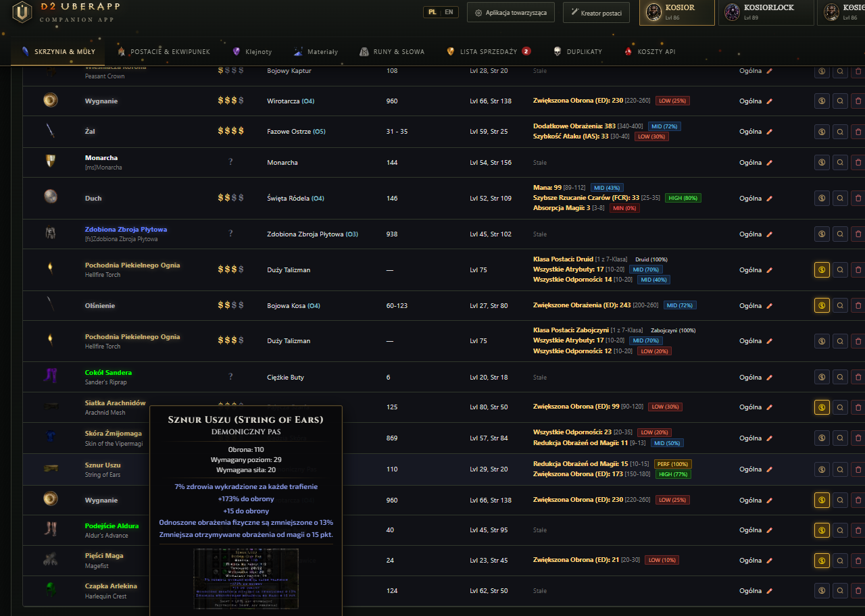Click the item name 'Olśnienie'
Screen dimensions: 865x616
pyautogui.click(x=100, y=305)
